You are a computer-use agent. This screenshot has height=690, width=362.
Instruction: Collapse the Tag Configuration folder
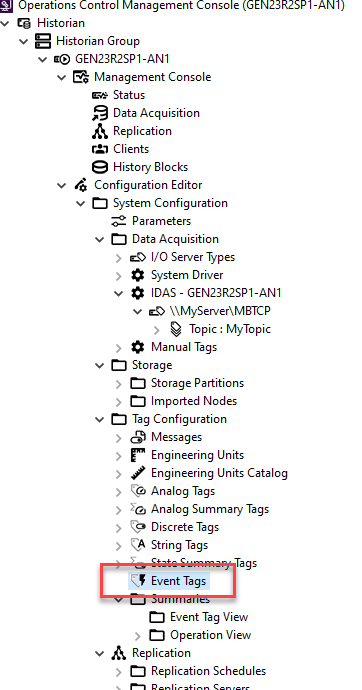pyautogui.click(x=99, y=419)
